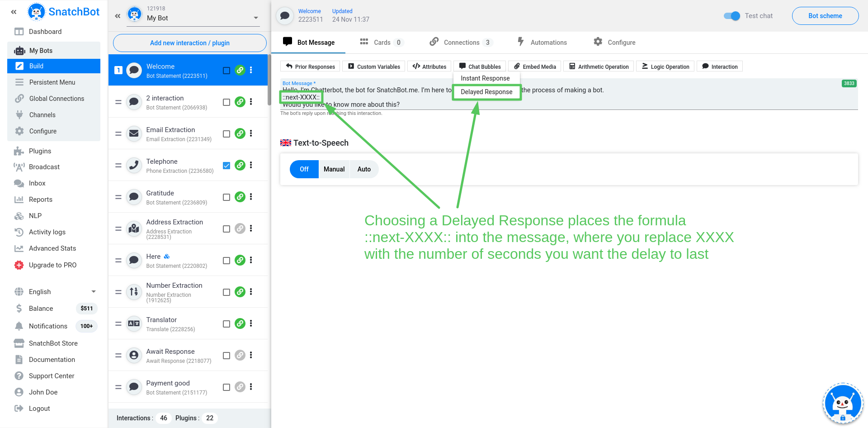Open the Reports chart icon
This screenshot has width=868, height=428.
(19, 200)
